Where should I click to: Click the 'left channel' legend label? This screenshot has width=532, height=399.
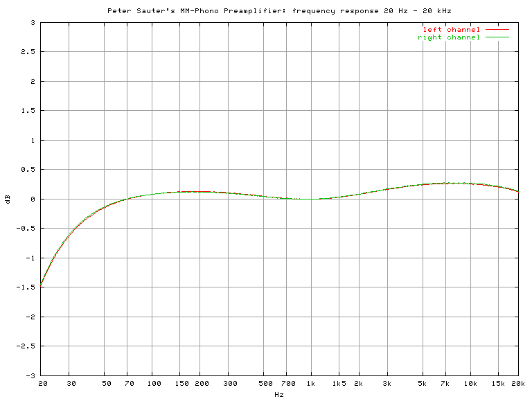451,30
